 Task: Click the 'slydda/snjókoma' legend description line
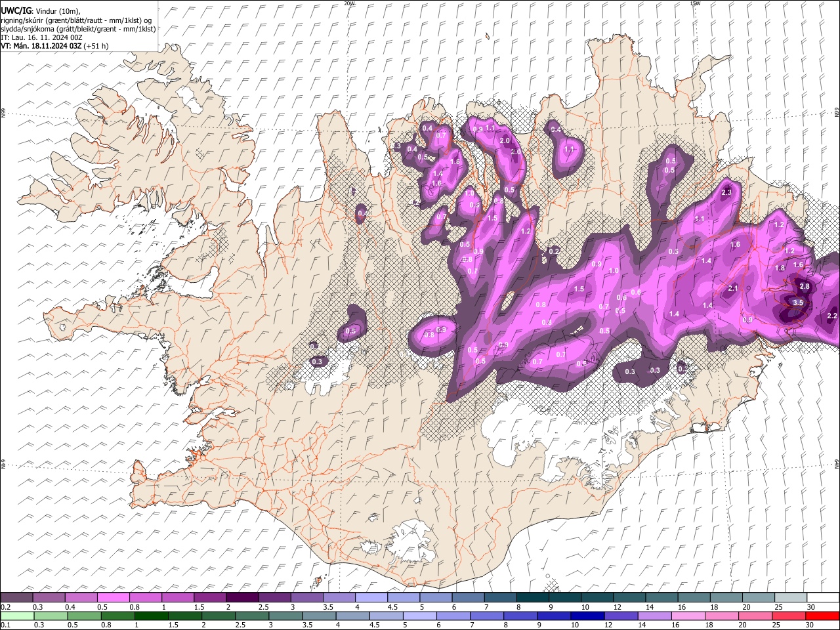78,29
